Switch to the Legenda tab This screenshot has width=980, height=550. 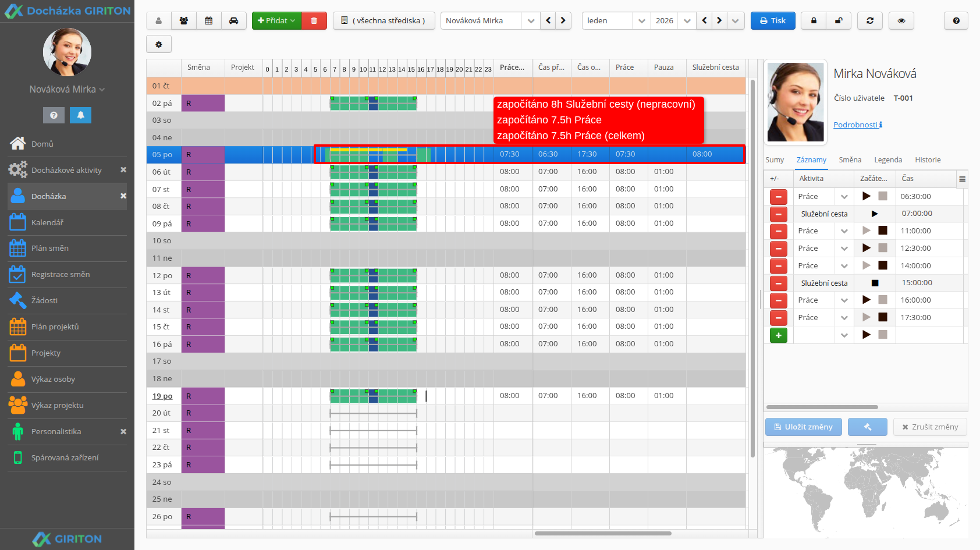click(888, 160)
